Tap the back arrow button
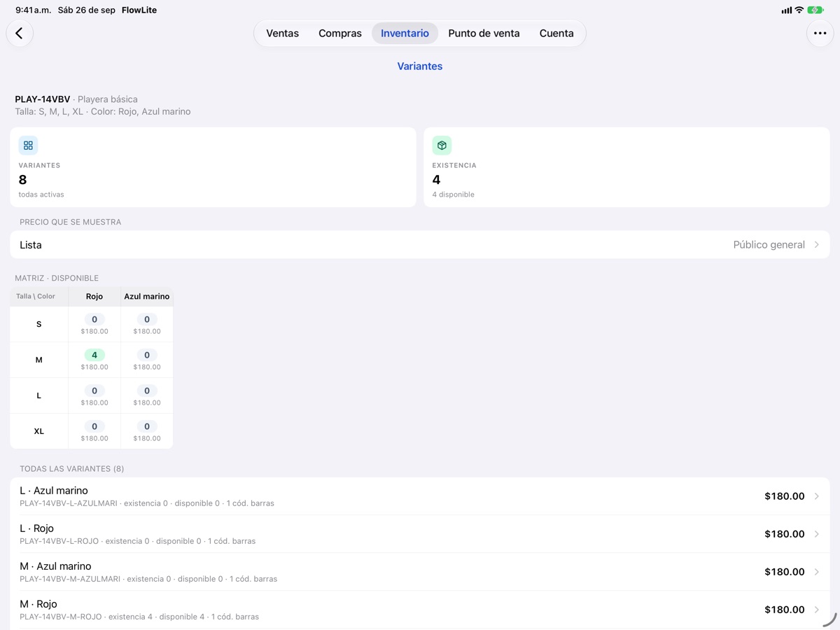The height and width of the screenshot is (630, 840). [20, 33]
